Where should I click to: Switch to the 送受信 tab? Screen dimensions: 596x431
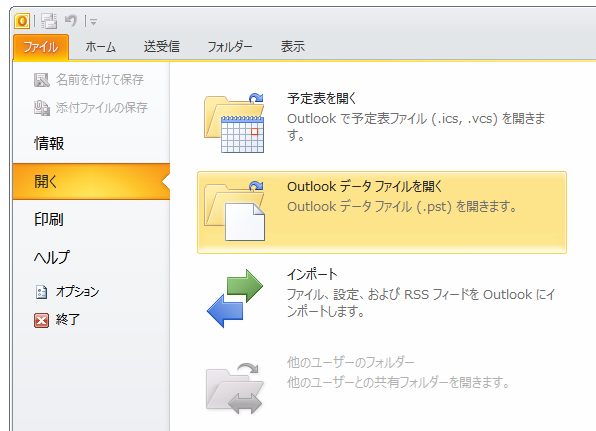point(162,47)
